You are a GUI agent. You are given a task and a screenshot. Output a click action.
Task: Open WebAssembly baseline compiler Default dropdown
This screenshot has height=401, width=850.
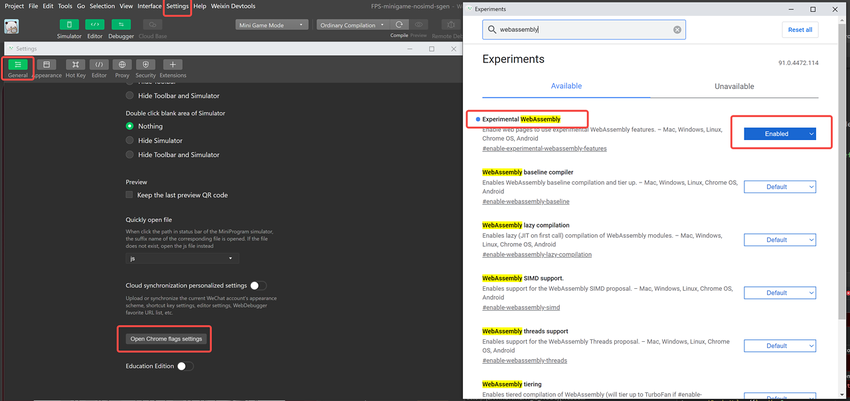pos(779,187)
